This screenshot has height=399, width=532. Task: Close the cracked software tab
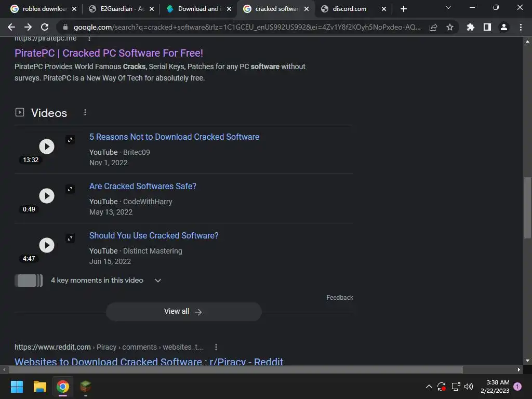(x=307, y=9)
